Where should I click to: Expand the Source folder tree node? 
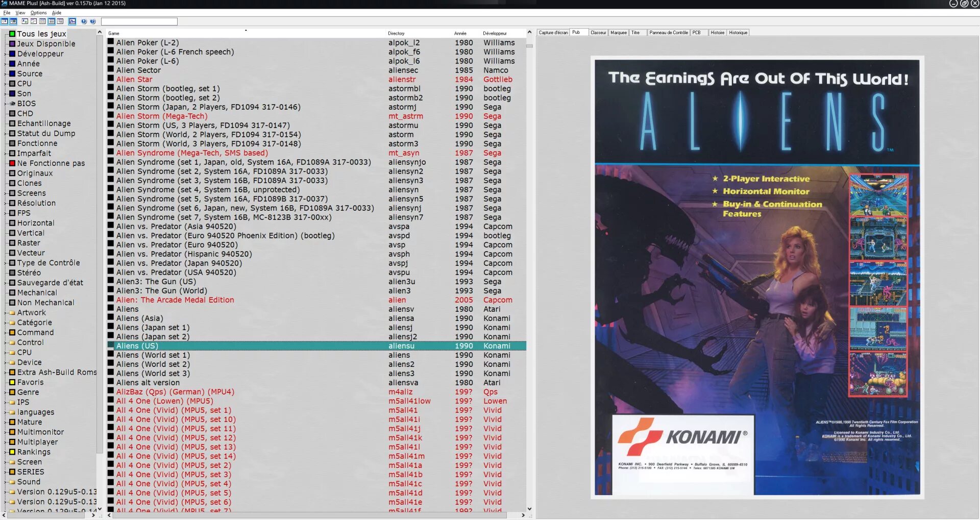[x=6, y=74]
